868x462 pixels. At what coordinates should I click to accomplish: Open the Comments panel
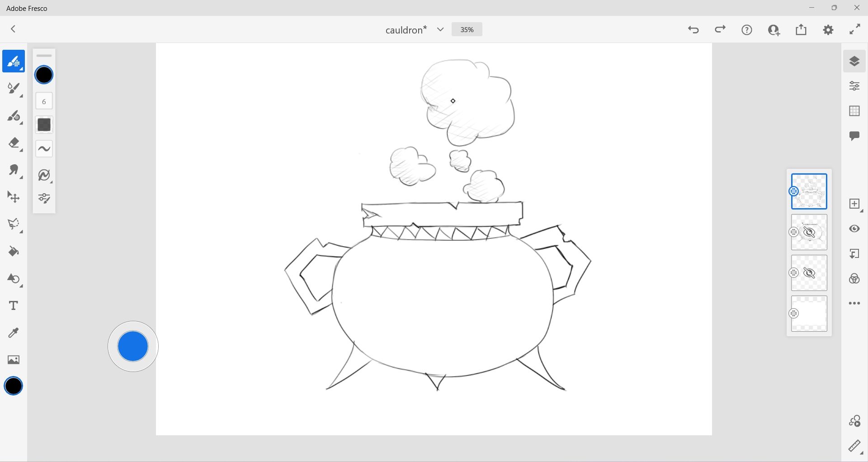(854, 136)
